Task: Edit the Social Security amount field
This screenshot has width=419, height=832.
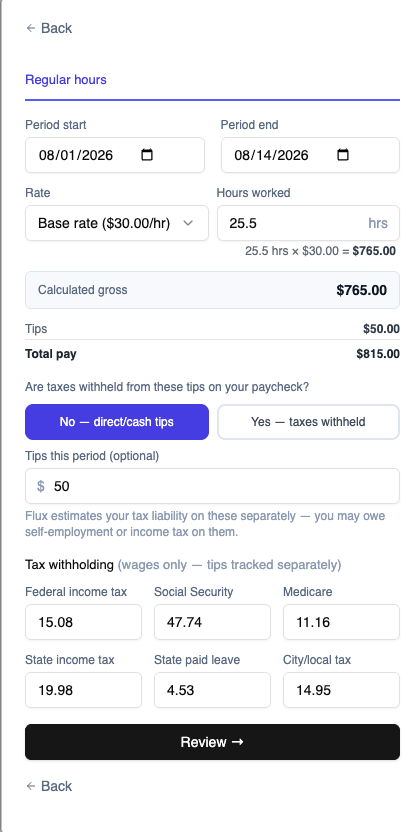Action: pyautogui.click(x=212, y=622)
